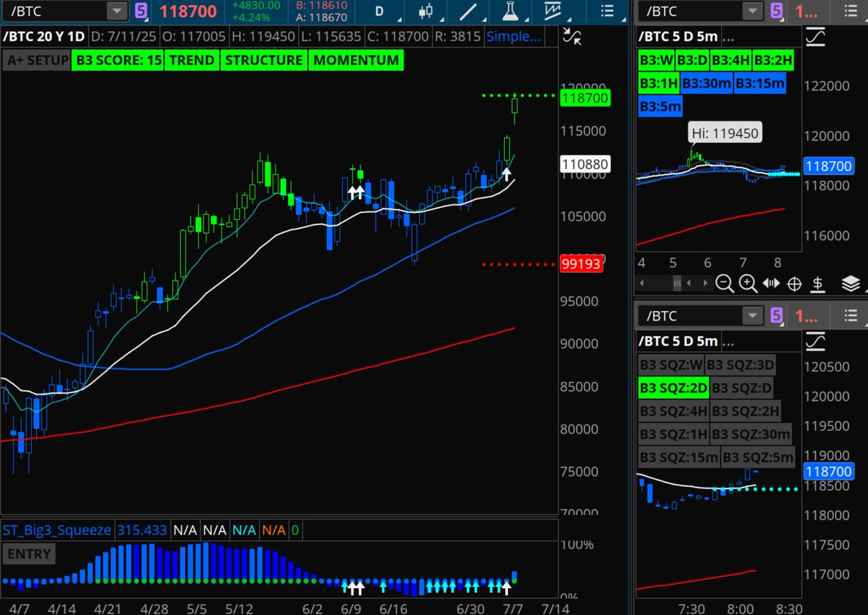The height and width of the screenshot is (615, 868).
Task: Open the candlestick chart style menu
Action: [426, 11]
